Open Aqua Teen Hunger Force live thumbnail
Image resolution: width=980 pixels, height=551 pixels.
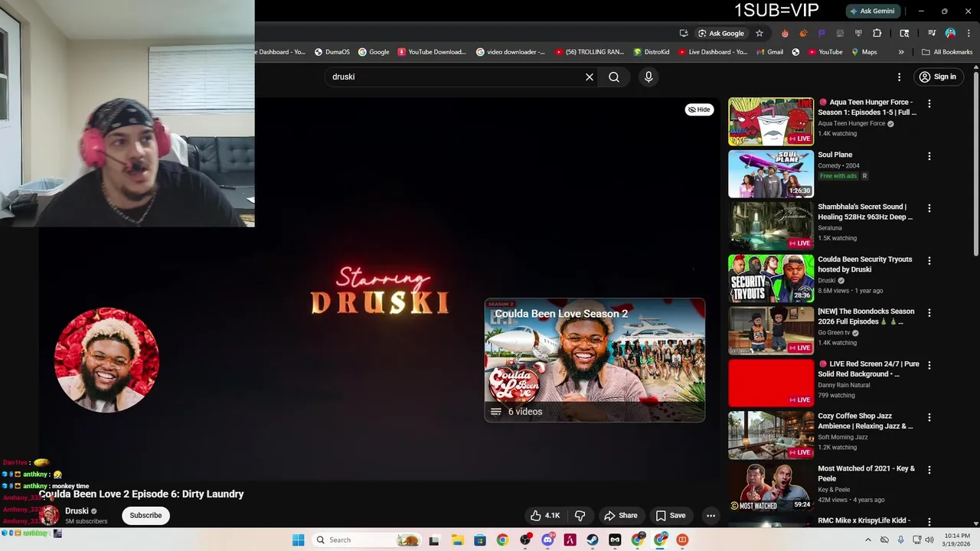point(771,121)
